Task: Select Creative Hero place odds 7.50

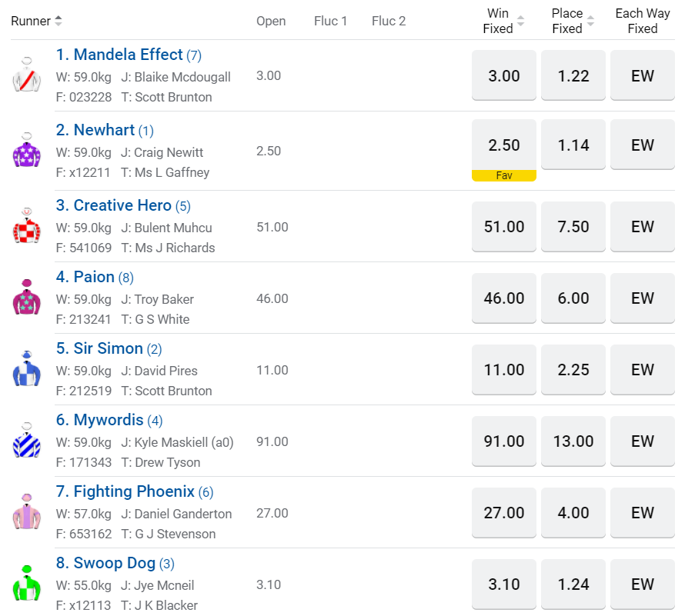Action: point(573,227)
